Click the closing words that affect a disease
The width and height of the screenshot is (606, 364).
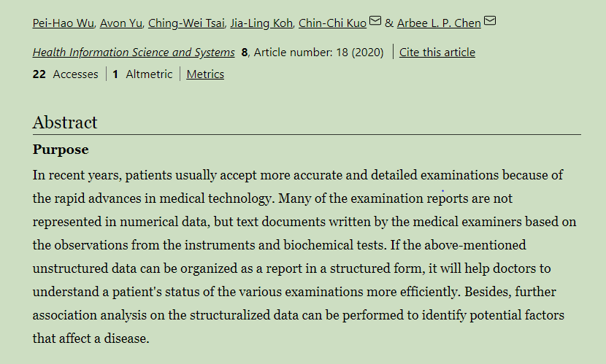click(x=91, y=338)
